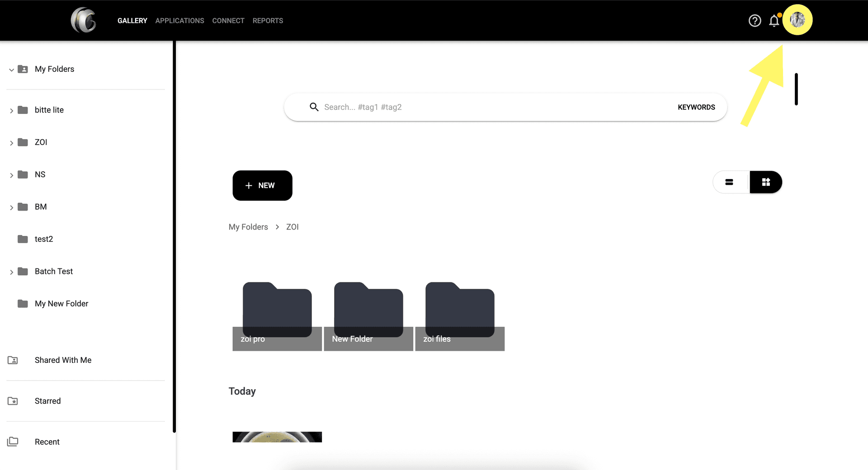Open the Recent section

[x=47, y=442]
